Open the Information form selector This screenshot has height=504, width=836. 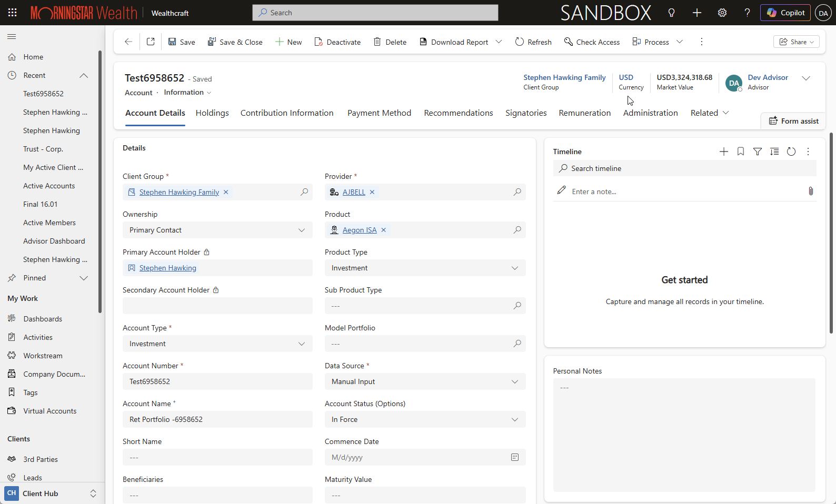click(187, 92)
